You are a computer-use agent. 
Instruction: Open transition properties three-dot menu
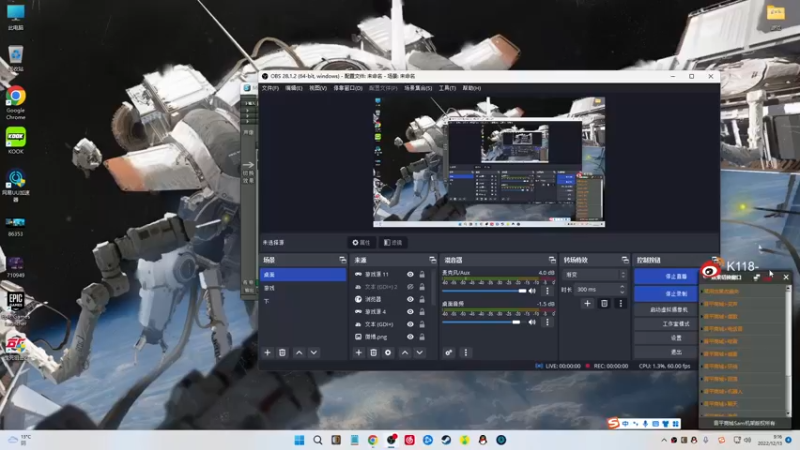[620, 304]
